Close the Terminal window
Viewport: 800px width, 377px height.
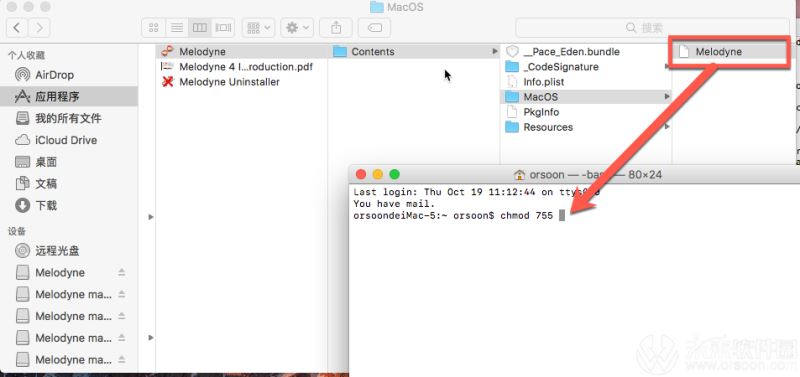pyautogui.click(x=361, y=174)
